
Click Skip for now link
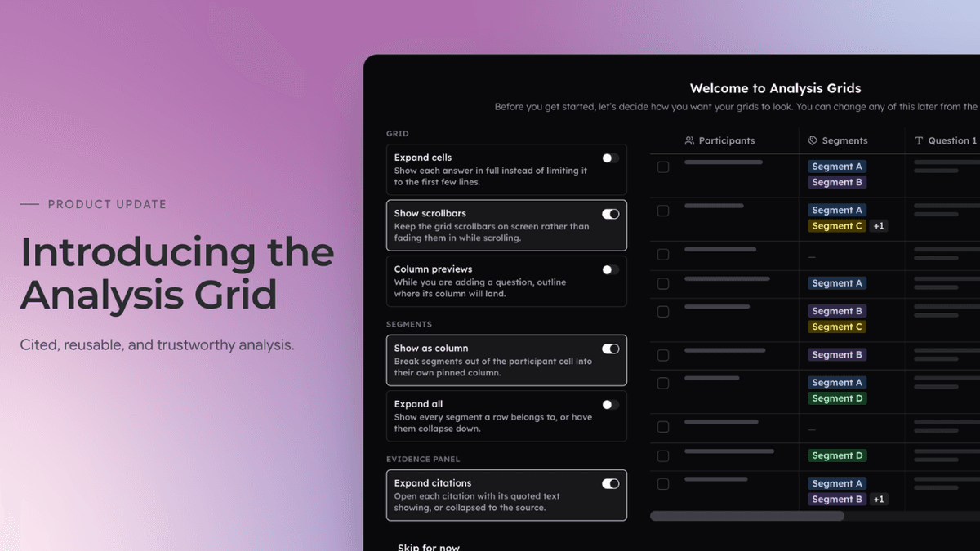pyautogui.click(x=429, y=546)
